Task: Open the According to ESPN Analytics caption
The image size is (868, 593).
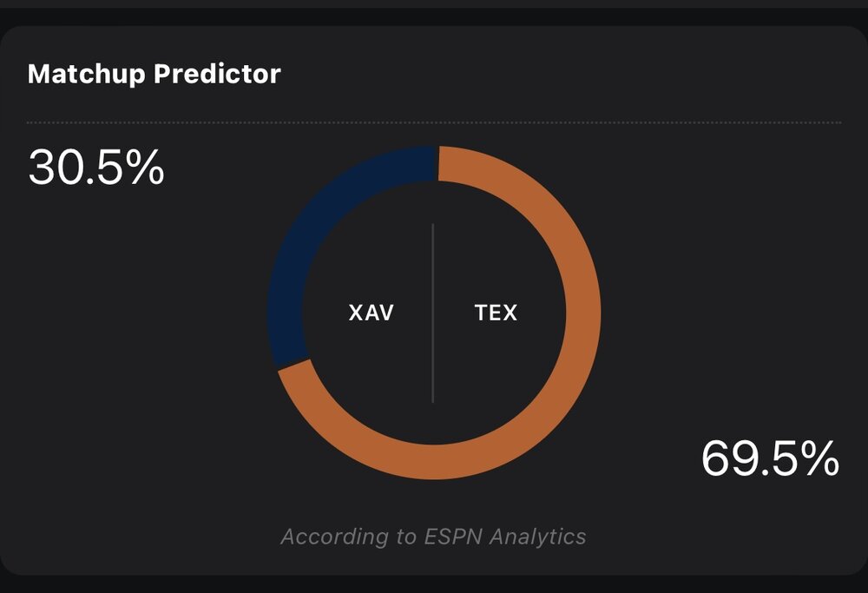Action: [x=433, y=537]
